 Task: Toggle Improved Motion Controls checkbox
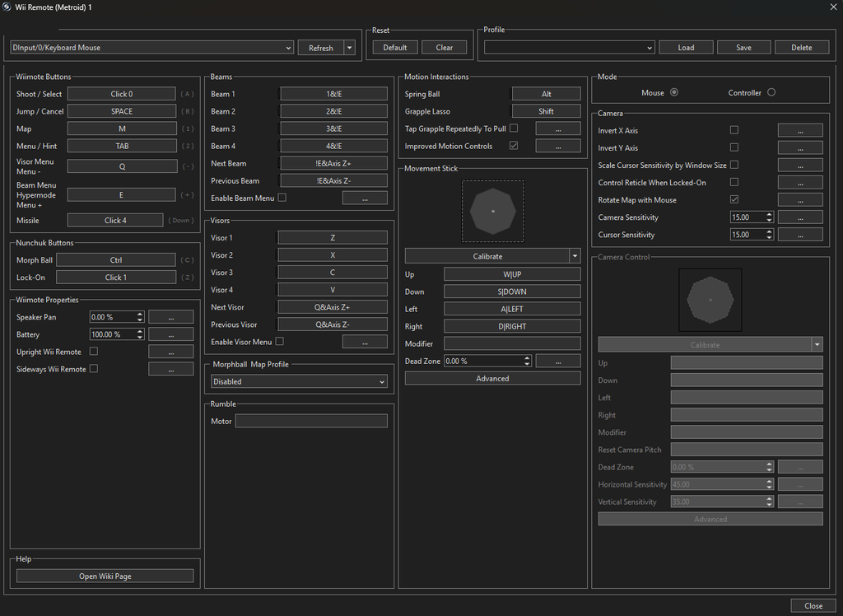click(x=514, y=146)
